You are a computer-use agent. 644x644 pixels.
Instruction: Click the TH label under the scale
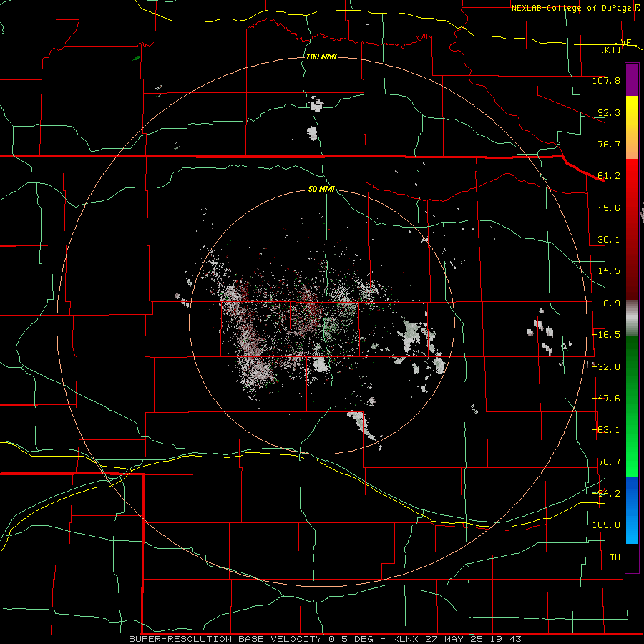tap(615, 557)
